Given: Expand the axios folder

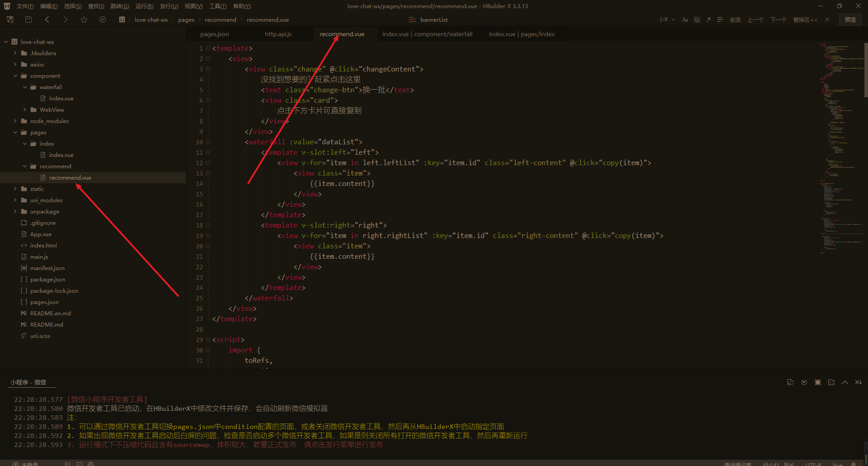Looking at the screenshot, I should tap(15, 64).
